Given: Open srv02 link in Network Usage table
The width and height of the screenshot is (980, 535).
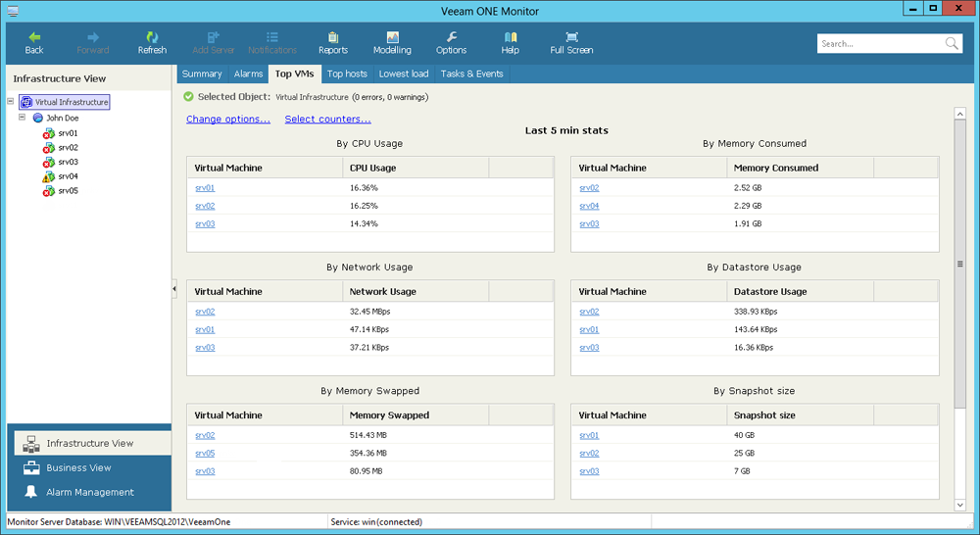Looking at the screenshot, I should pos(205,312).
